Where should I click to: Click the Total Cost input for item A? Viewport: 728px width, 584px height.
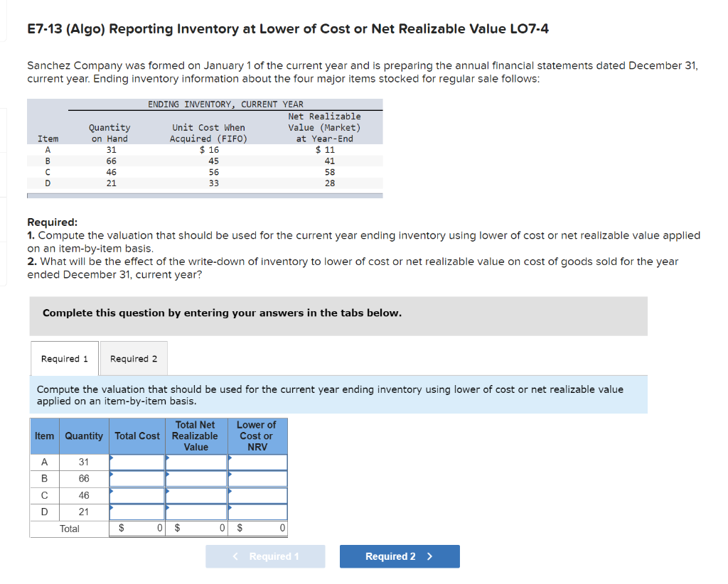[x=137, y=462]
